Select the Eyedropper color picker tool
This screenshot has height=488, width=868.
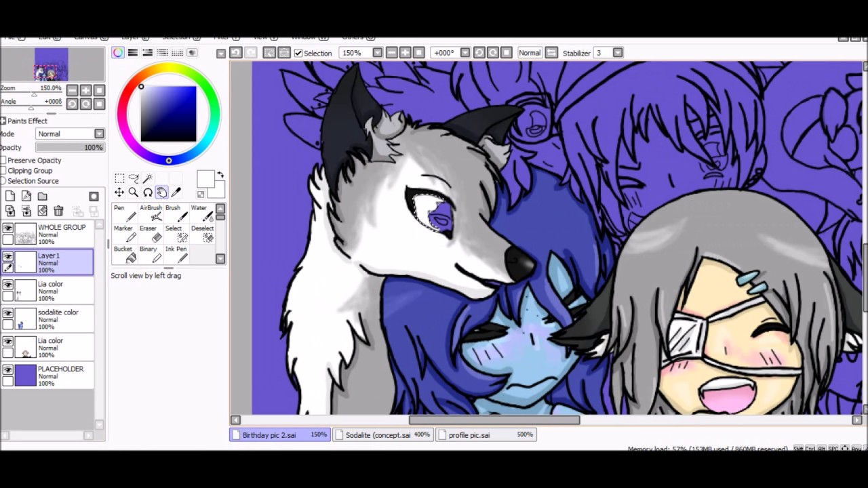point(176,192)
